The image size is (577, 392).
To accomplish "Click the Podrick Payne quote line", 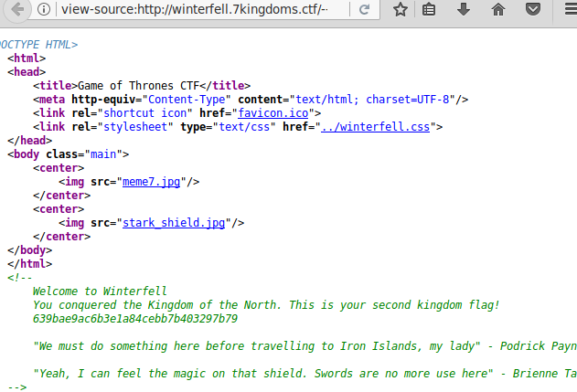I will click(305, 346).
